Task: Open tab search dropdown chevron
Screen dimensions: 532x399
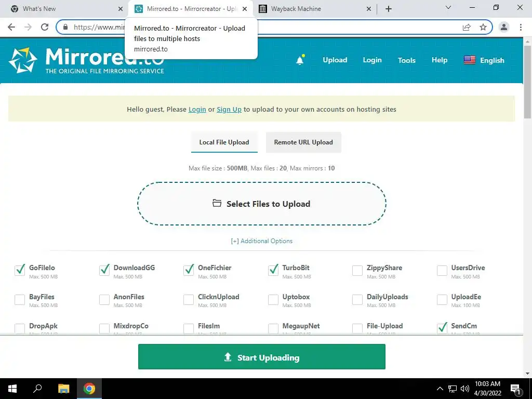Action: [x=448, y=7]
